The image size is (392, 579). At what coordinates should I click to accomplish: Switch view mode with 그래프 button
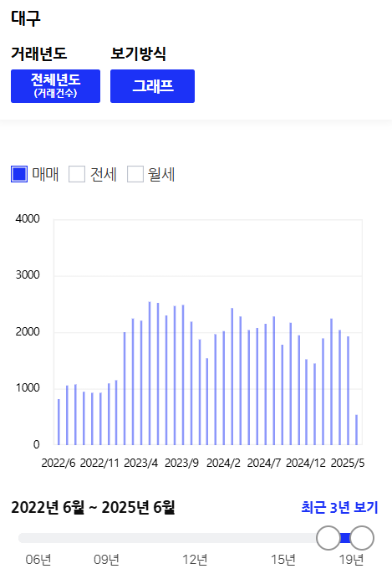coord(152,86)
